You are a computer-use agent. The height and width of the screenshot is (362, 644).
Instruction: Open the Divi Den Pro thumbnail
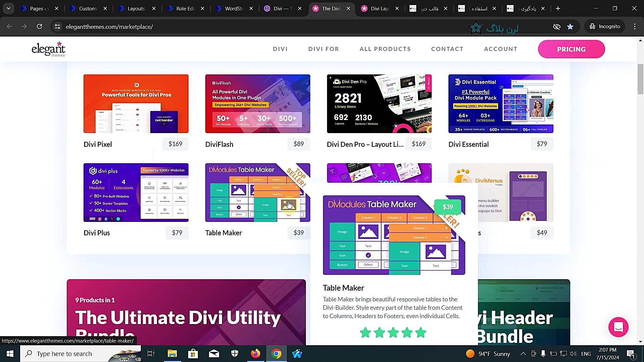coord(379,104)
